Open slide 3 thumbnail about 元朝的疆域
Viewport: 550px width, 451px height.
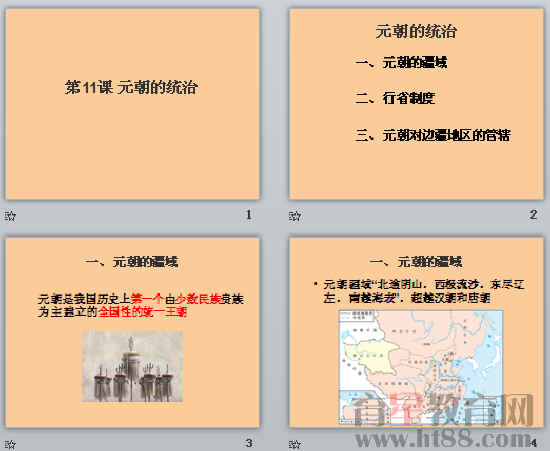(133, 332)
